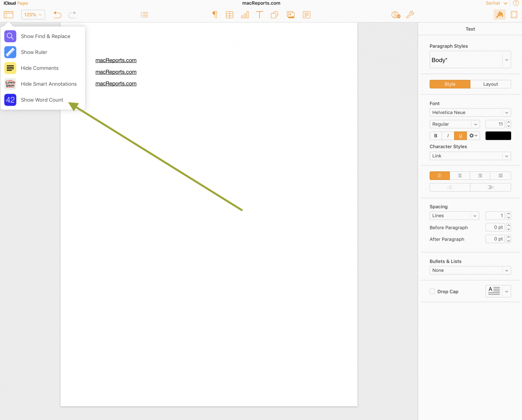Open the shape insert icon
522x420 pixels.
pos(275,15)
